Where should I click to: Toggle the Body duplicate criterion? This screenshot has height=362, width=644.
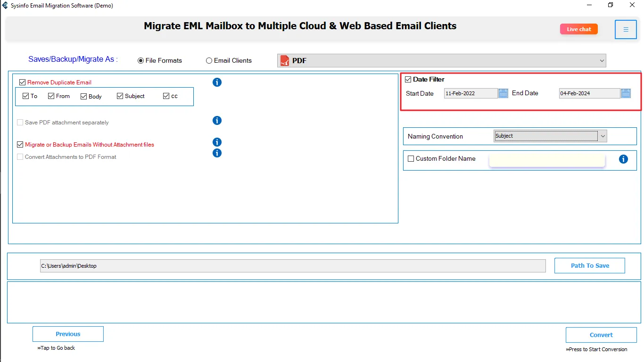[84, 97]
